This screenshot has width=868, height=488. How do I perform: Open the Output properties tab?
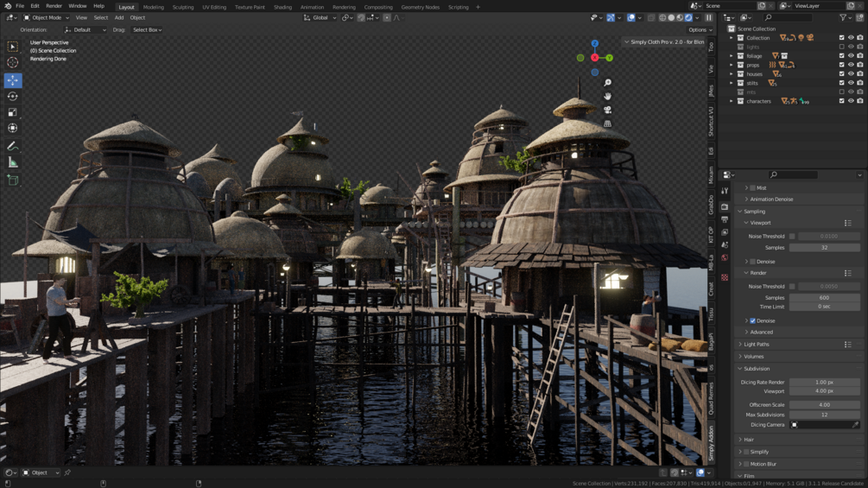coord(725,219)
